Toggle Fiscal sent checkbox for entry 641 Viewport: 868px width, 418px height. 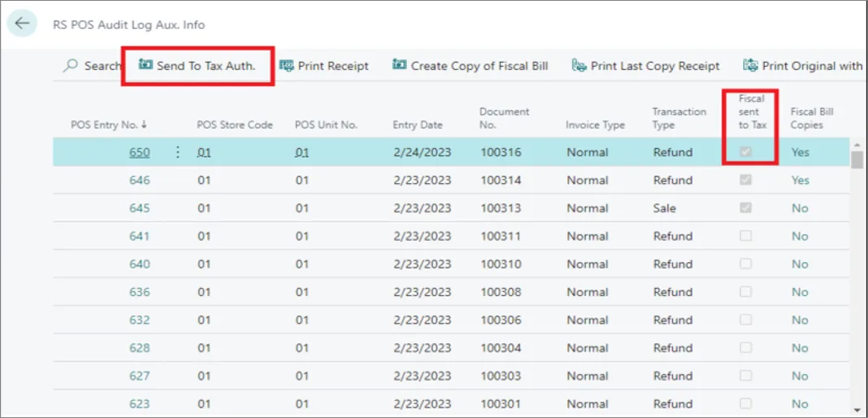[745, 236]
